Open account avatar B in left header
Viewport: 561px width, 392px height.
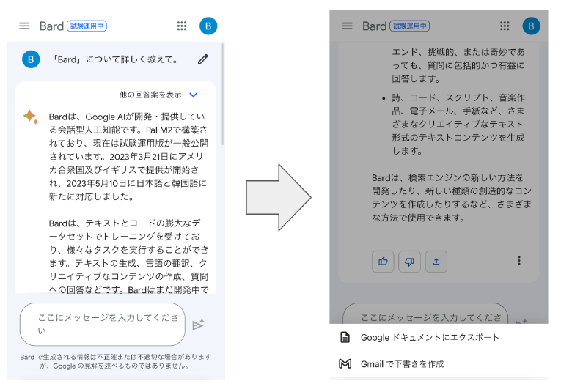tap(208, 26)
